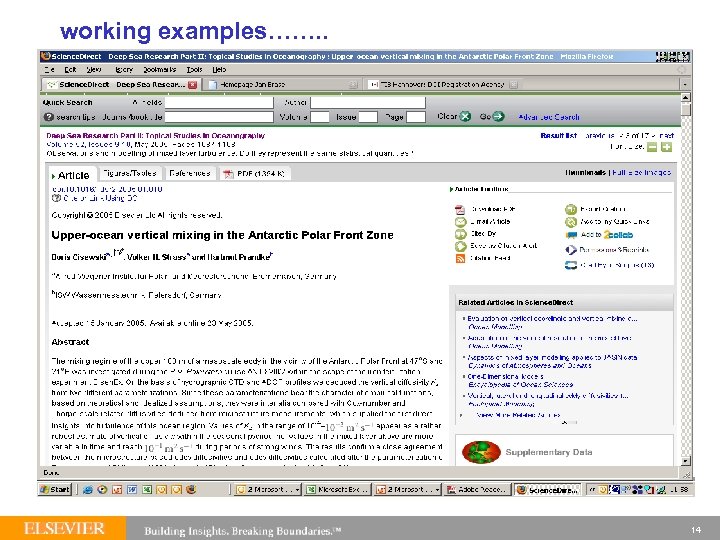
Task: Select the Article tab
Action: 72,175
